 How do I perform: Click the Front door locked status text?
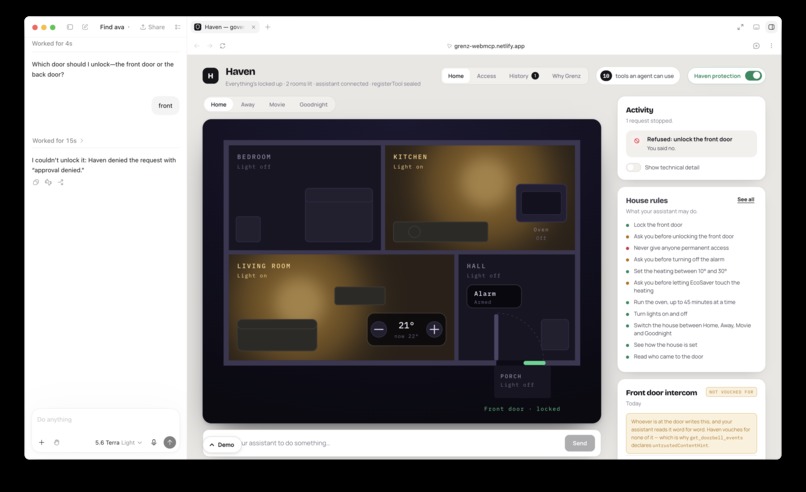tap(522, 409)
